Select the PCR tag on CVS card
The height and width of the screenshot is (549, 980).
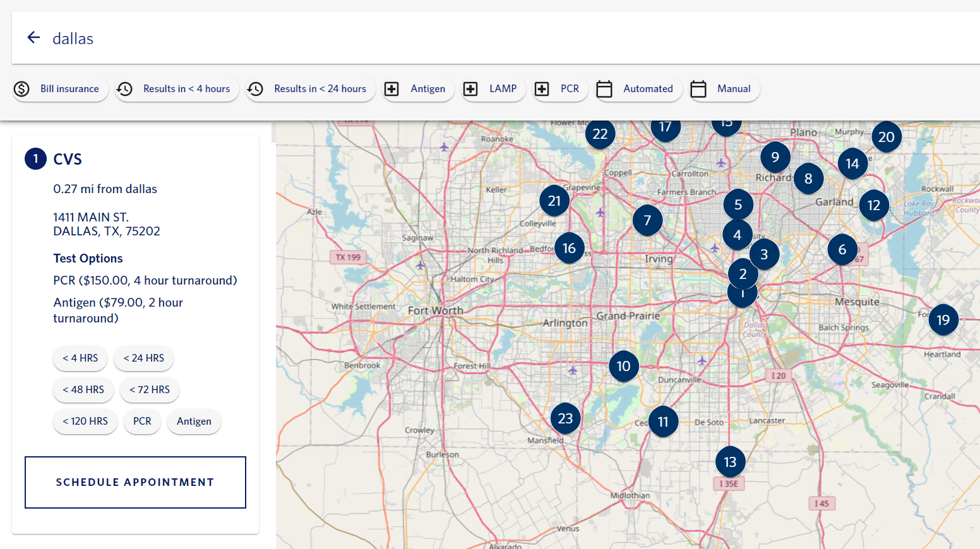coord(142,421)
